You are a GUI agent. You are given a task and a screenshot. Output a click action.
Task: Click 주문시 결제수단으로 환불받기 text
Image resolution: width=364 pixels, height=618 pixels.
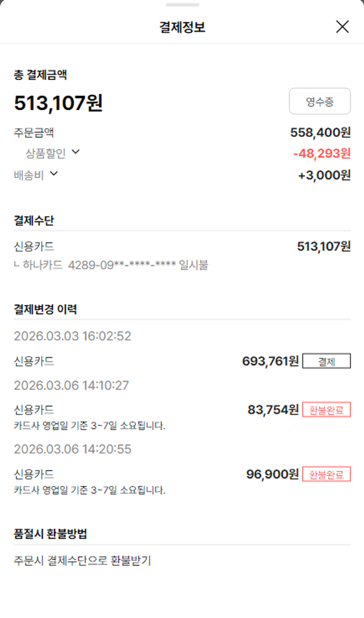(x=83, y=561)
